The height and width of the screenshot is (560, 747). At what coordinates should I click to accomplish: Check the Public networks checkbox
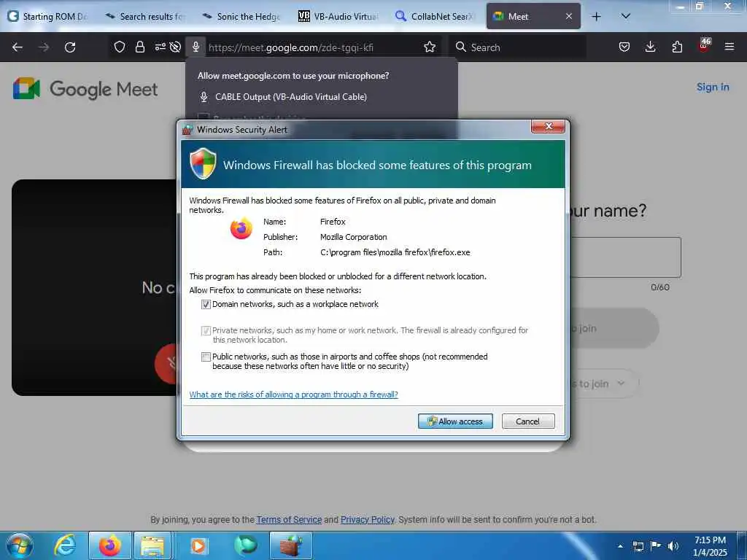click(206, 357)
